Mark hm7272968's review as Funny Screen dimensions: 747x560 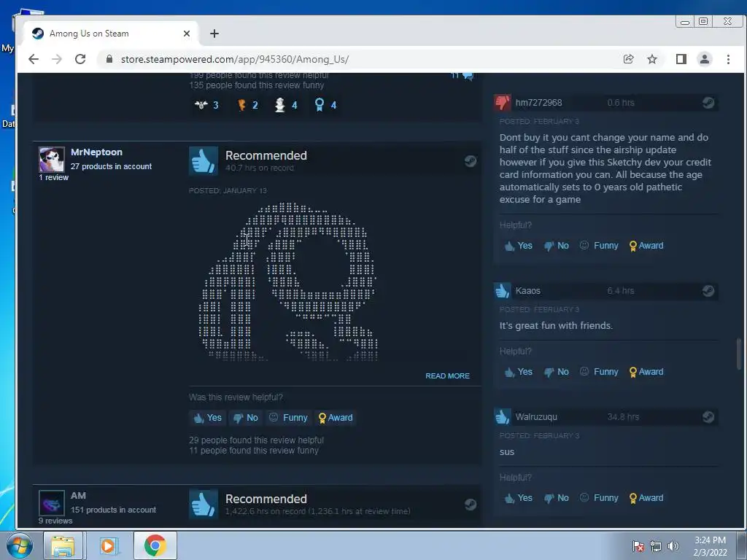pyautogui.click(x=599, y=246)
